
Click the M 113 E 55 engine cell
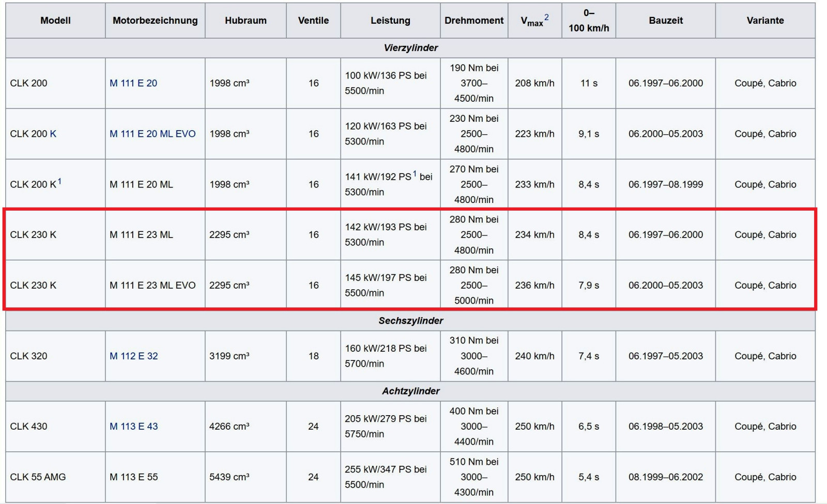(x=155, y=477)
